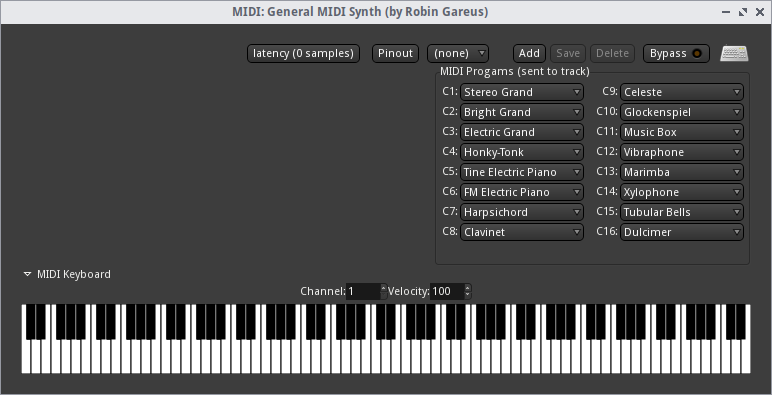Click the virtual keyboard icon
The width and height of the screenshot is (772, 395).
pos(734,53)
